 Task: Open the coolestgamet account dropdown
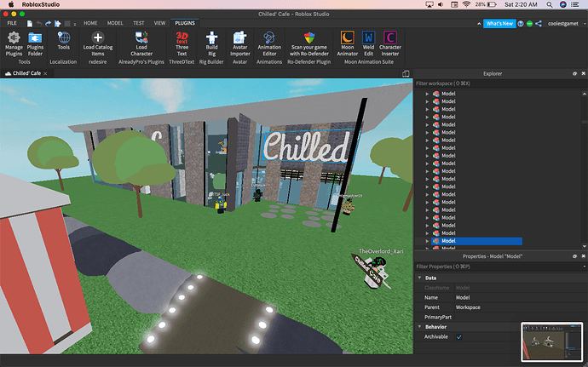[585, 24]
